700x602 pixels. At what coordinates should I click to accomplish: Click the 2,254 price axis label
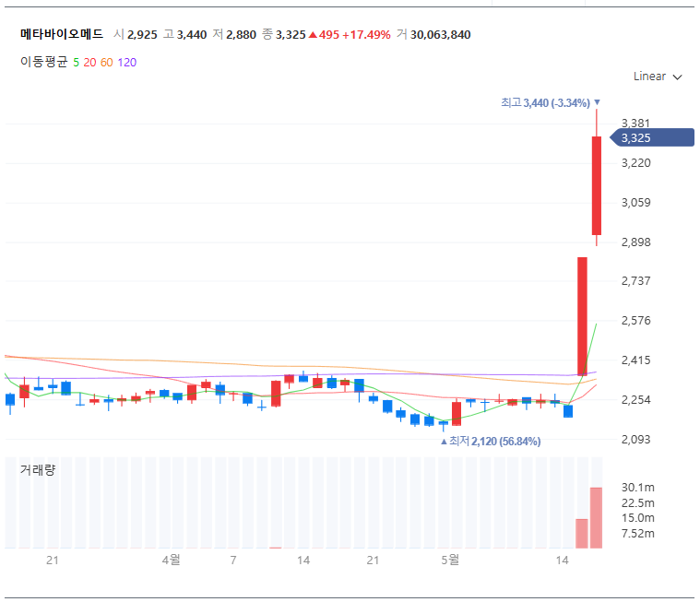click(x=635, y=400)
